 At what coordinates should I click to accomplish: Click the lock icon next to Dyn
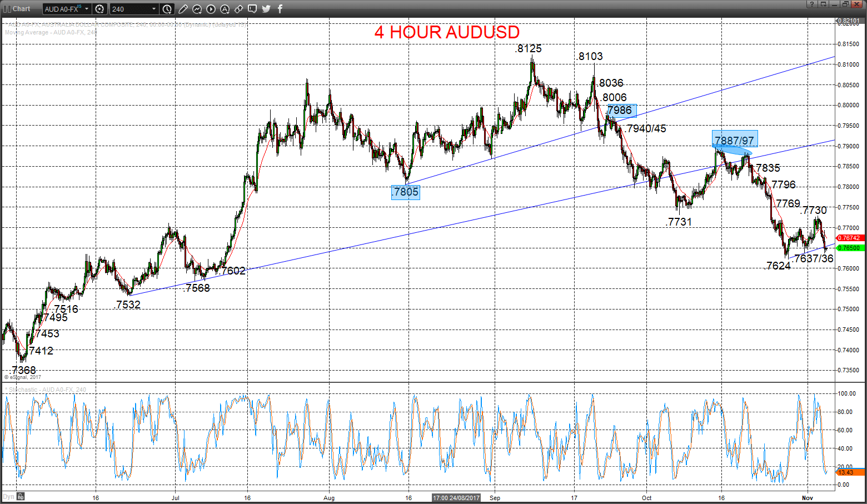(x=20, y=497)
